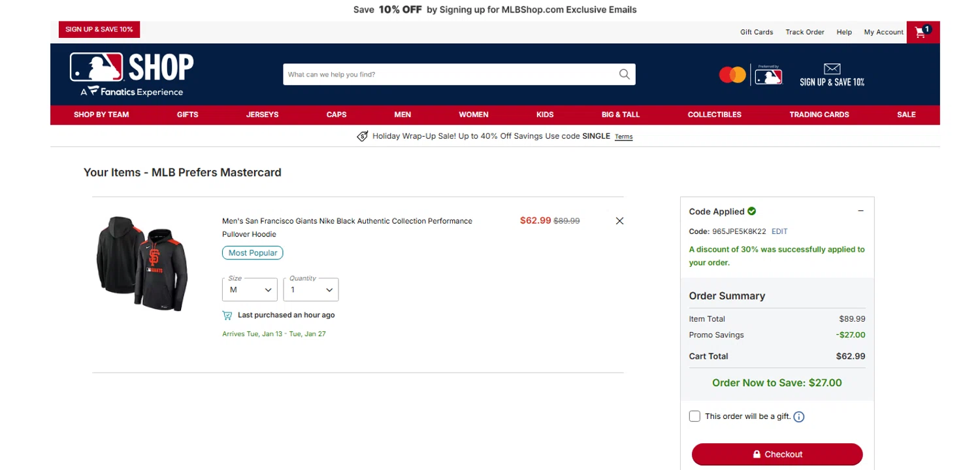Image resolution: width=980 pixels, height=470 pixels.
Task: Open the Caps menu
Action: coord(336,114)
